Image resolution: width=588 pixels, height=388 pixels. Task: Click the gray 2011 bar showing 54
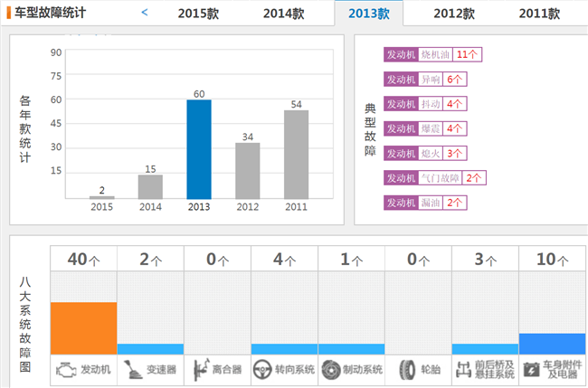pyautogui.click(x=296, y=155)
